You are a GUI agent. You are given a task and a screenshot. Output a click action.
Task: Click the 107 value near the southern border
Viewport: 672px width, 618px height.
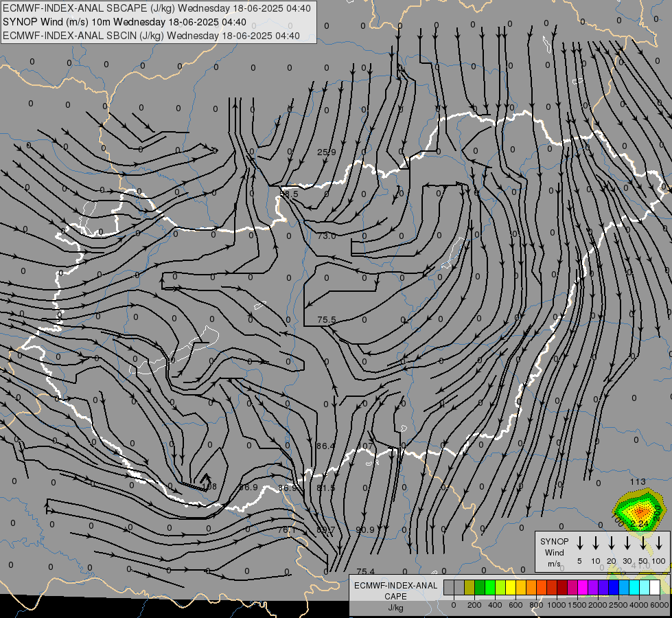(x=365, y=446)
